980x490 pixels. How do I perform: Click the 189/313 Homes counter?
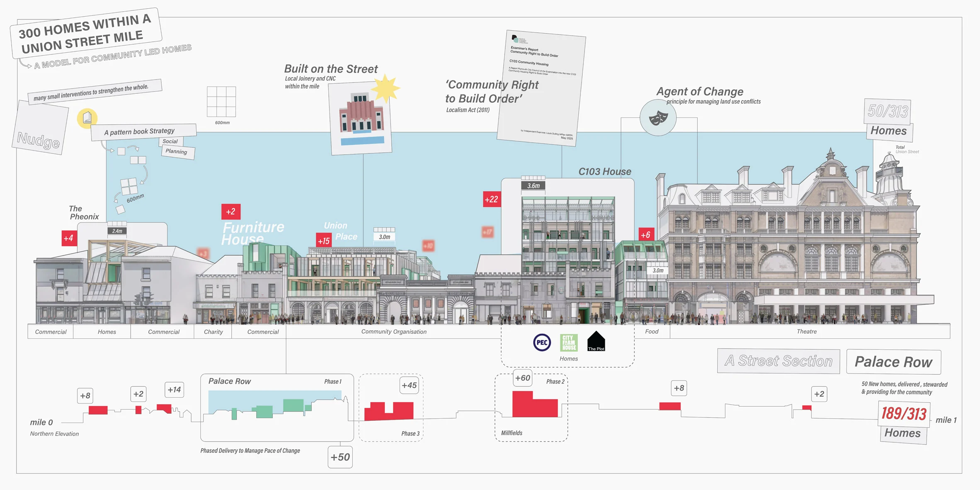pyautogui.click(x=904, y=414)
